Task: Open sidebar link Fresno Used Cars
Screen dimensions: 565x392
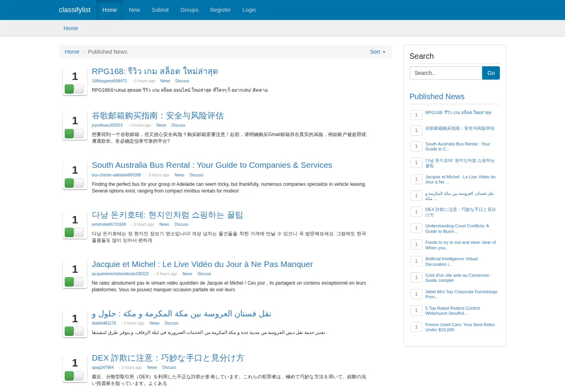Action: coord(460,327)
